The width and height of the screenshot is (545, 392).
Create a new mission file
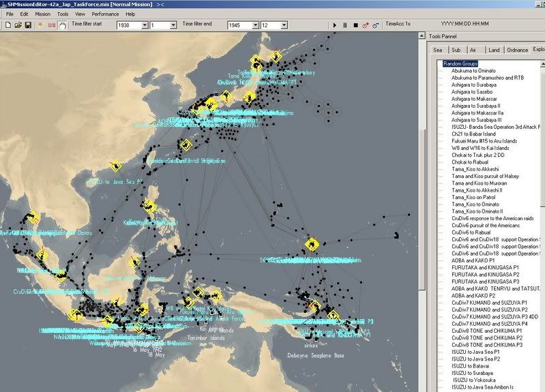(x=8, y=25)
